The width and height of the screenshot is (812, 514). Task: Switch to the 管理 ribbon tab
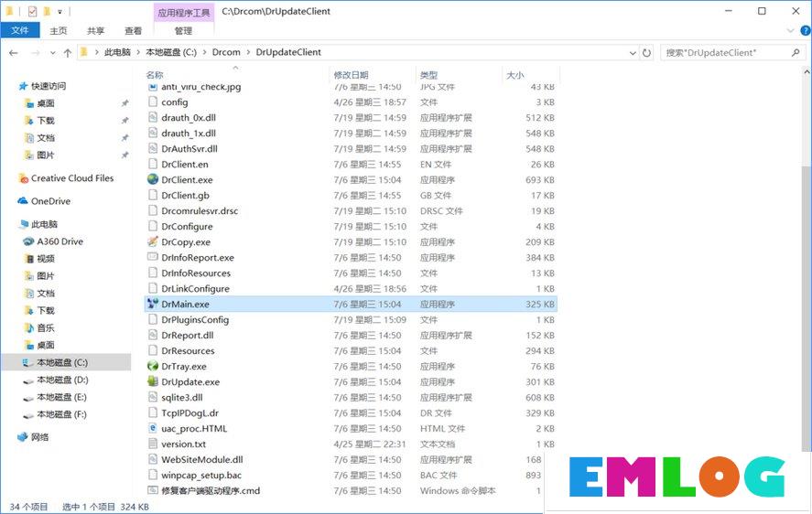183,31
